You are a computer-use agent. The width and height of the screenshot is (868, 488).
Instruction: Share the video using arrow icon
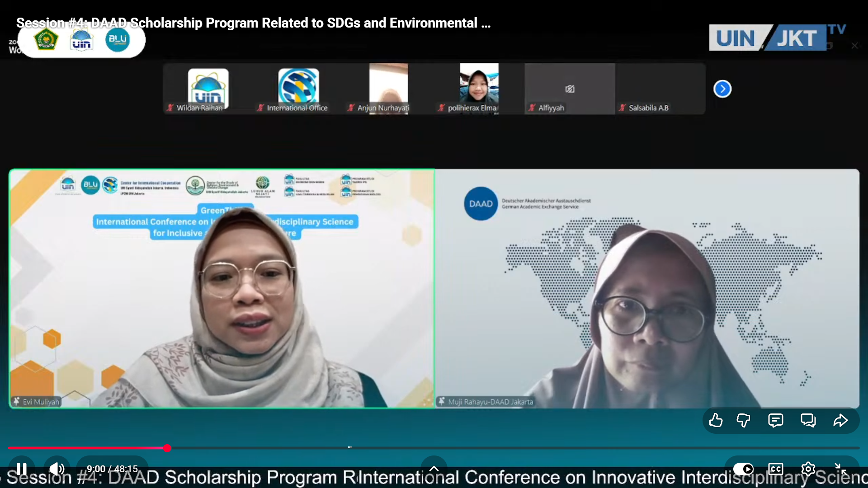(840, 421)
